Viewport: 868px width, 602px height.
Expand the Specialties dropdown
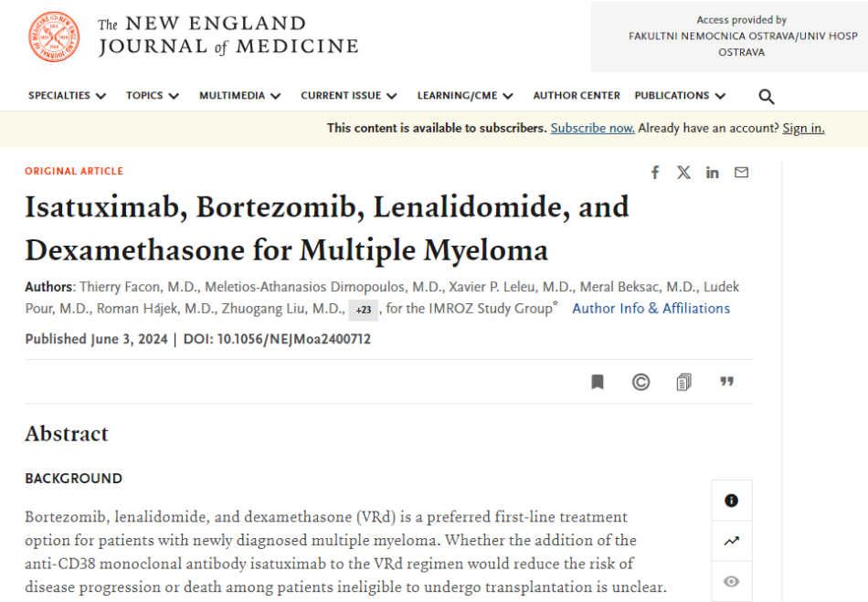coord(67,96)
